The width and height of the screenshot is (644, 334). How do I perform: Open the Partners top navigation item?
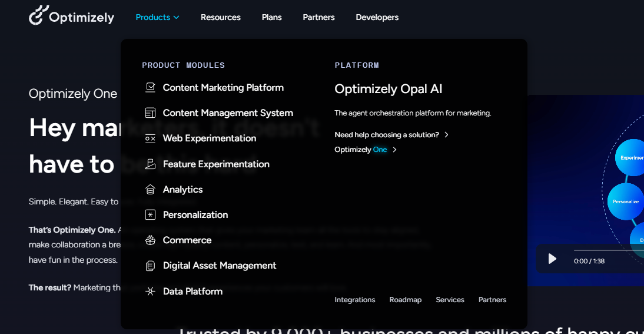[x=318, y=17]
